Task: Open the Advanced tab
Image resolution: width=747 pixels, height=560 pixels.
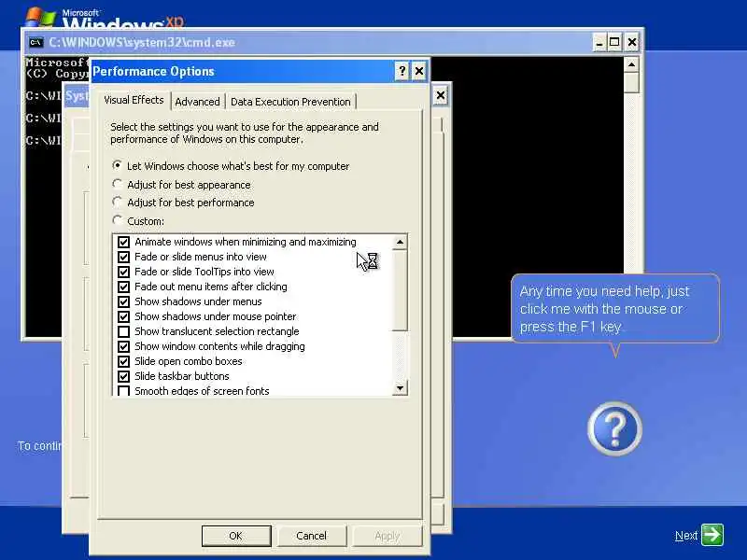Action: coord(197,102)
